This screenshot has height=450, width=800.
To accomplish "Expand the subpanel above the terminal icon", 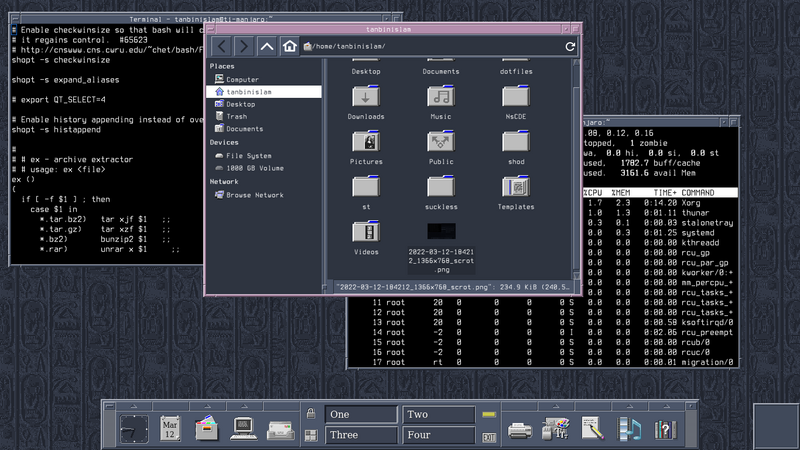I will [x=243, y=405].
